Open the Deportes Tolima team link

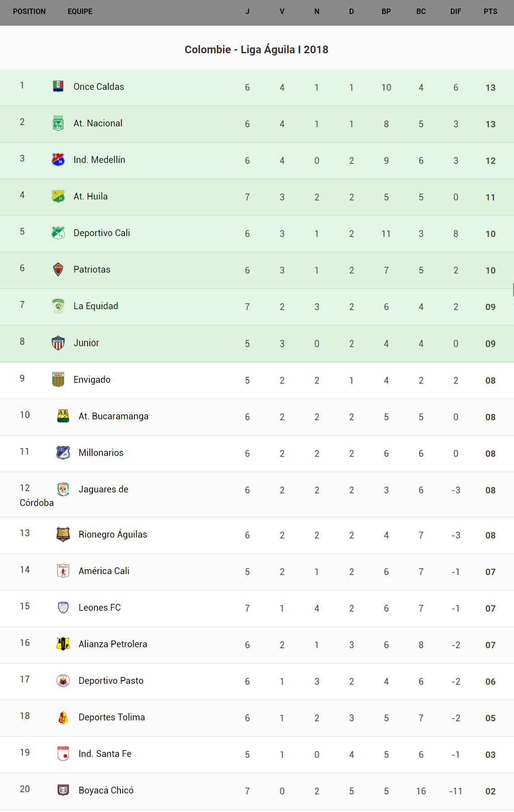click(x=111, y=717)
